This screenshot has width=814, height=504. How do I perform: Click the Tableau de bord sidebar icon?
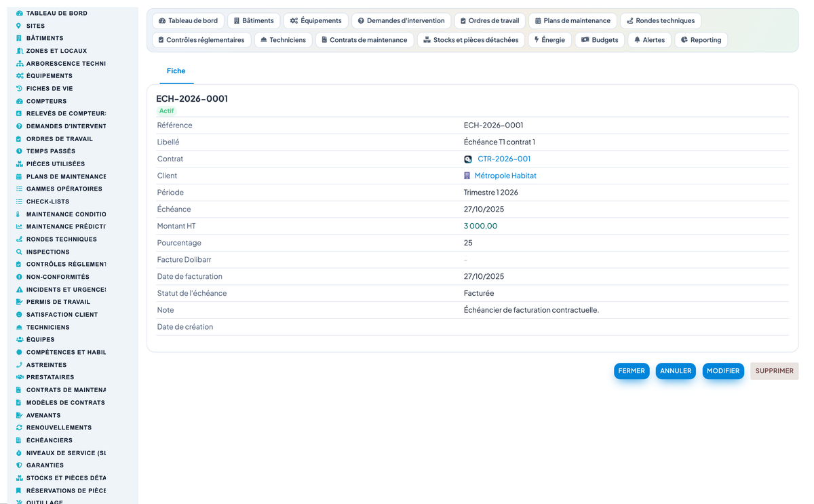pos(19,14)
